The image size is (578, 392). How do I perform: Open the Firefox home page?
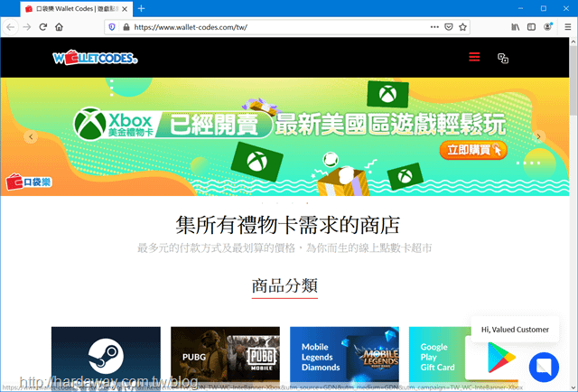(x=59, y=27)
